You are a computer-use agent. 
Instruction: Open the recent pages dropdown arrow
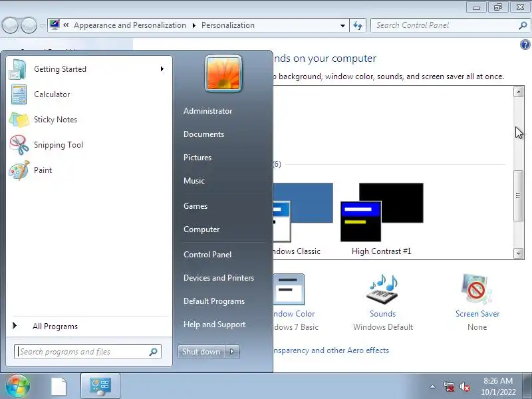click(x=42, y=25)
